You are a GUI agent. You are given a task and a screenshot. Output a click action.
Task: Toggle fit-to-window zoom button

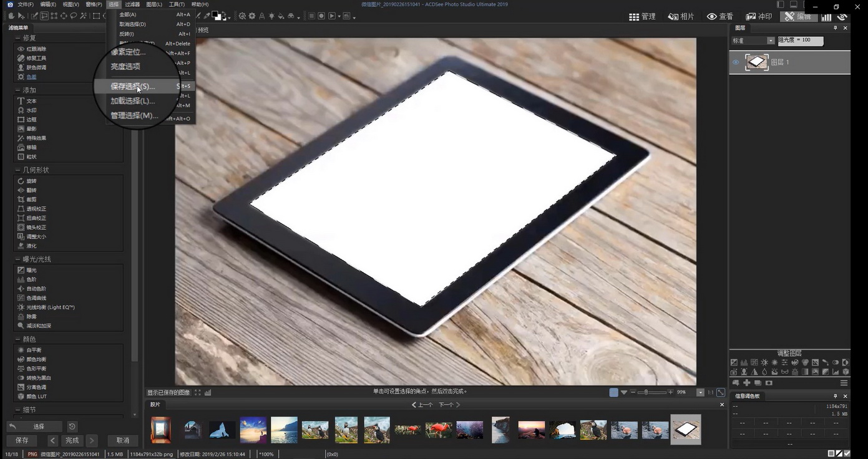tap(721, 392)
